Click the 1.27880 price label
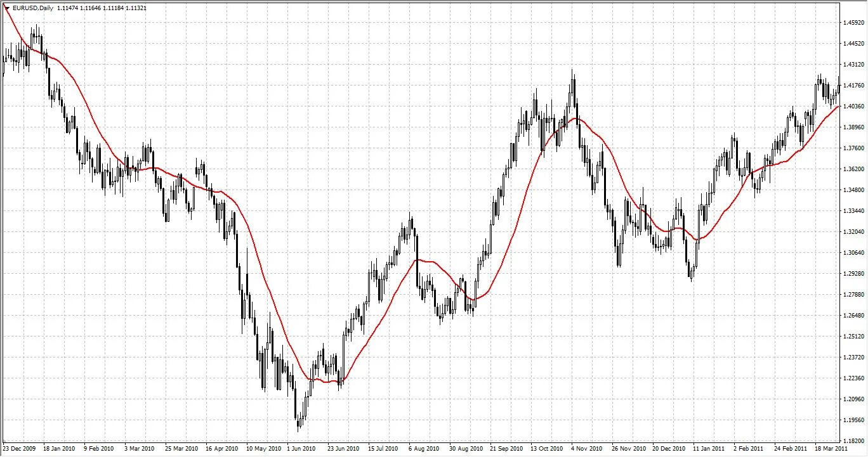Screen dimensions: 868x457 point(853,295)
